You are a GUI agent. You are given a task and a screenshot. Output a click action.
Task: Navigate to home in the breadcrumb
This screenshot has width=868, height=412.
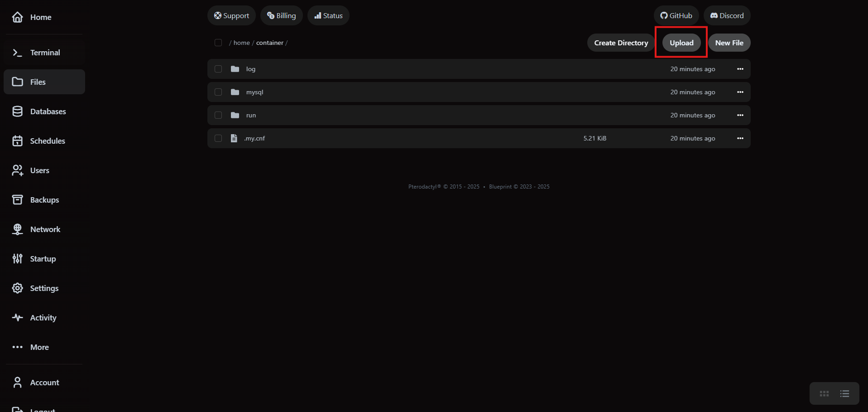click(241, 42)
